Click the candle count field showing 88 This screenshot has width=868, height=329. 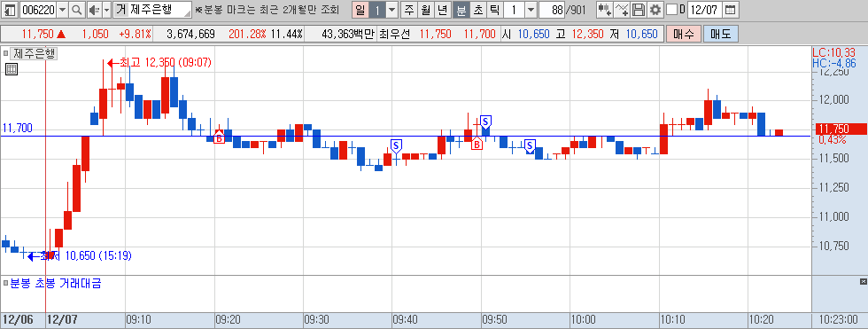click(551, 10)
